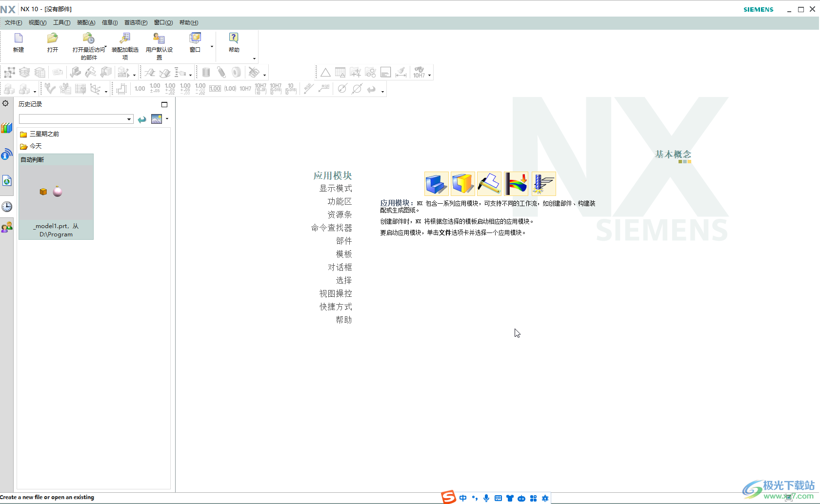
Task: Open the Help (帮助(H)) menu
Action: (189, 22)
